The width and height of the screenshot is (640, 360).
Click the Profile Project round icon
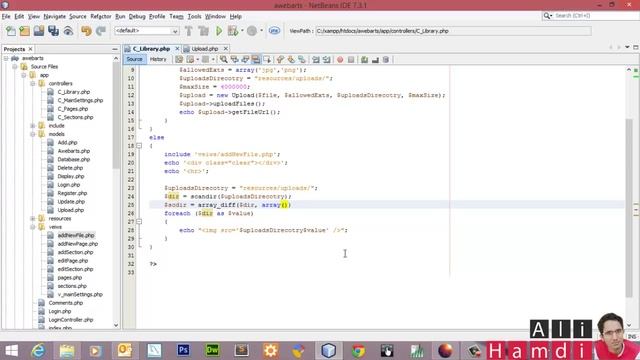pyautogui.click(x=252, y=31)
